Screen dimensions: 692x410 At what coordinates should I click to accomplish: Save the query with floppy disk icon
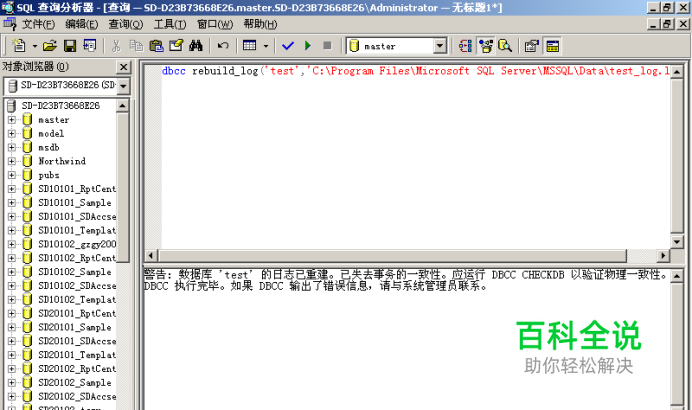(x=70, y=45)
